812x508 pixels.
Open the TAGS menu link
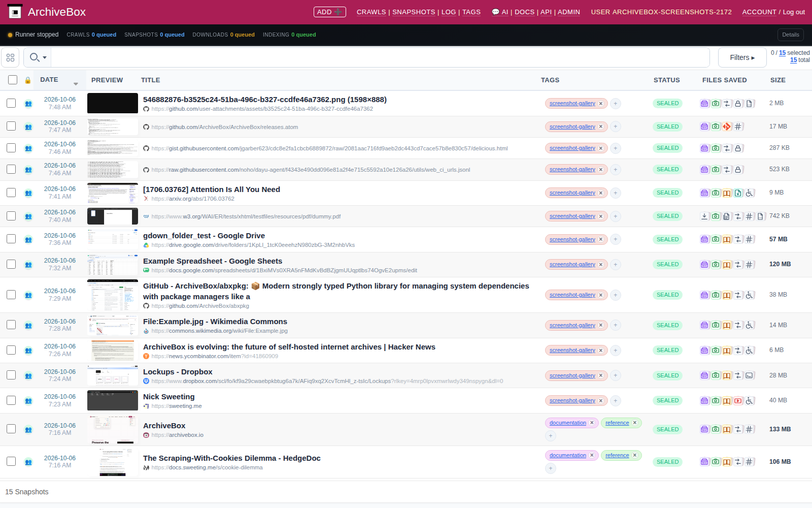click(x=471, y=12)
